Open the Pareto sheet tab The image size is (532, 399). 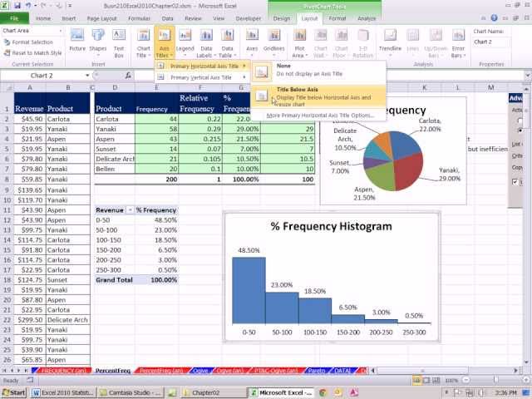pyautogui.click(x=316, y=371)
